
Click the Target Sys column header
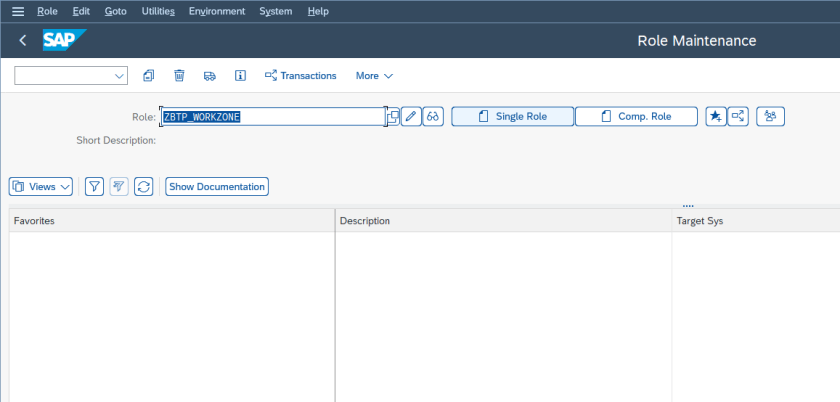pyautogui.click(x=755, y=221)
